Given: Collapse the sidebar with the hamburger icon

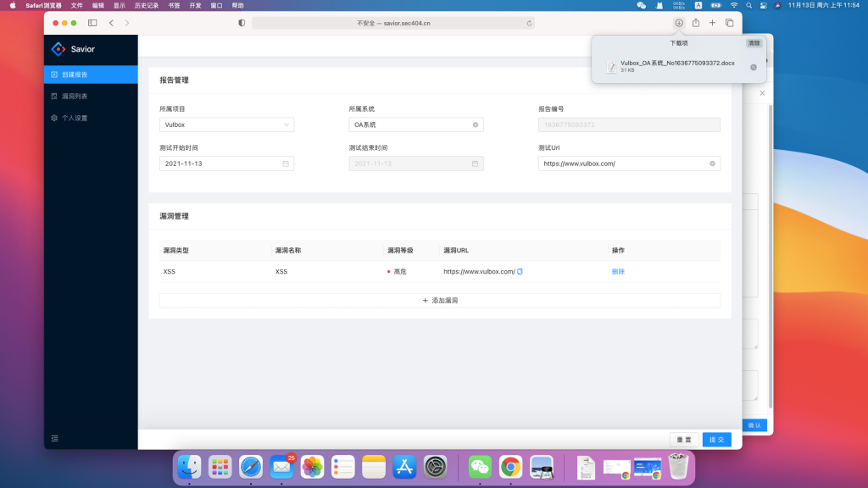Looking at the screenshot, I should pyautogui.click(x=54, y=438).
